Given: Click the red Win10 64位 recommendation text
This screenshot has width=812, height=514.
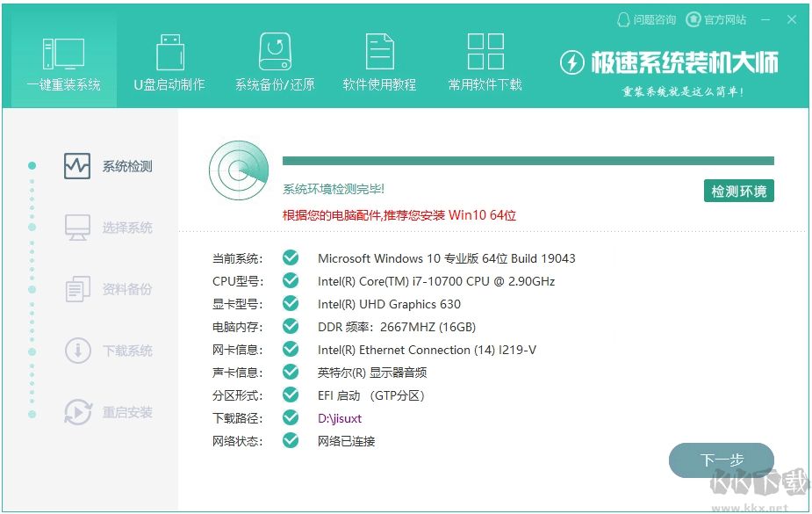Looking at the screenshot, I should coord(399,215).
